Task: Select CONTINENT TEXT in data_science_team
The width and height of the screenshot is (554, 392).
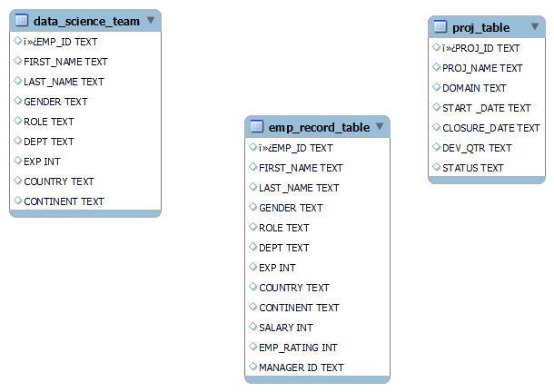Action: (x=64, y=201)
